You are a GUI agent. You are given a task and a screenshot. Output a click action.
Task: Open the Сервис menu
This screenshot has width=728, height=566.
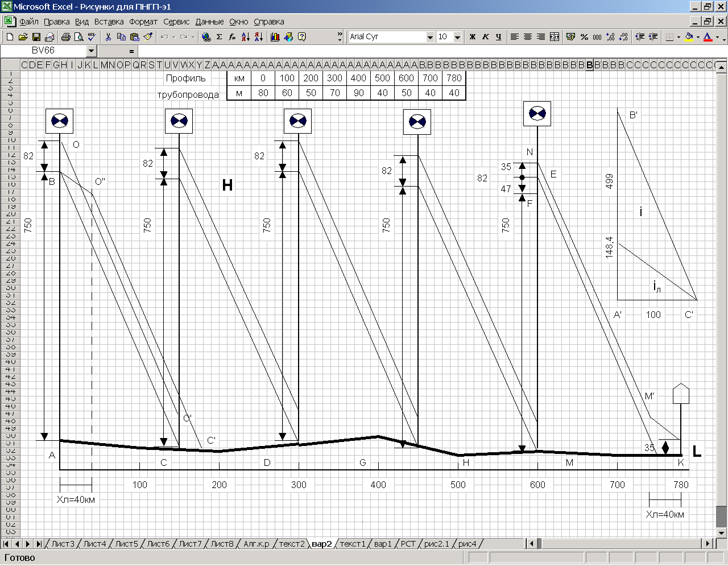pos(176,22)
